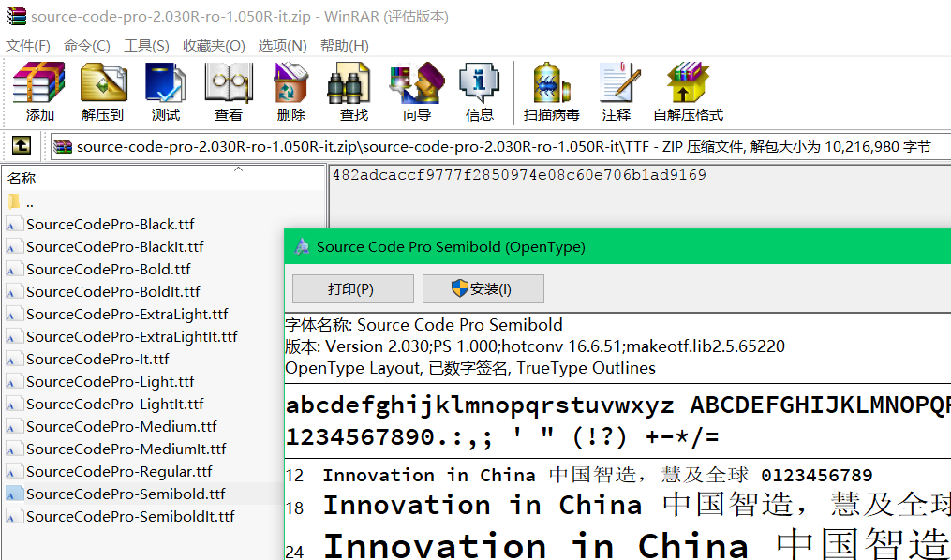Select SourceCodePro-ExtraLight.ttf in file list
This screenshot has width=951, height=560.
(x=126, y=314)
